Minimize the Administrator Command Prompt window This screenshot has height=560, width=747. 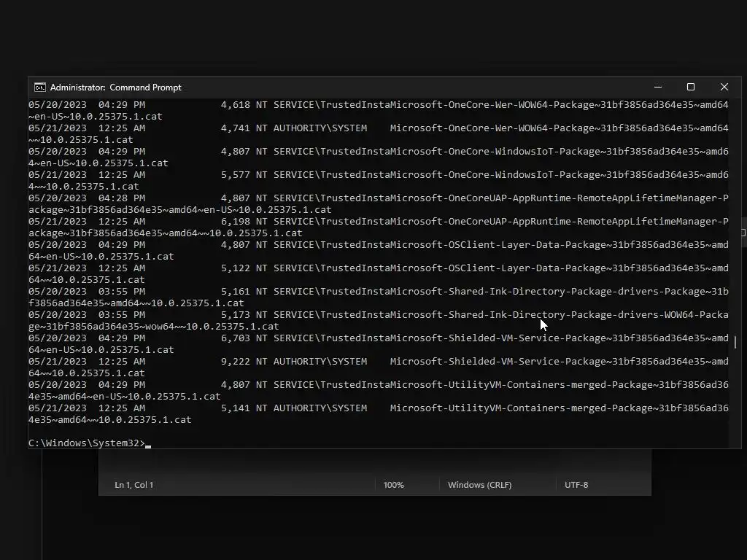[658, 87]
